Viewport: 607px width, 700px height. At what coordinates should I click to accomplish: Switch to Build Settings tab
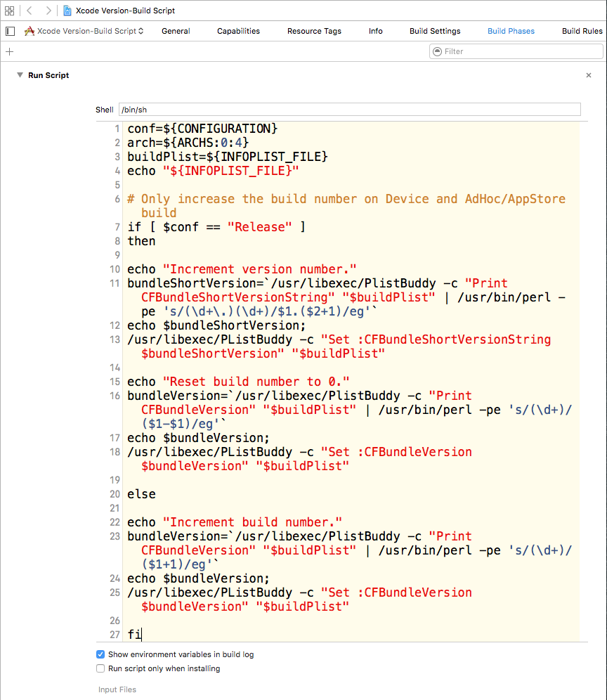pyautogui.click(x=435, y=31)
